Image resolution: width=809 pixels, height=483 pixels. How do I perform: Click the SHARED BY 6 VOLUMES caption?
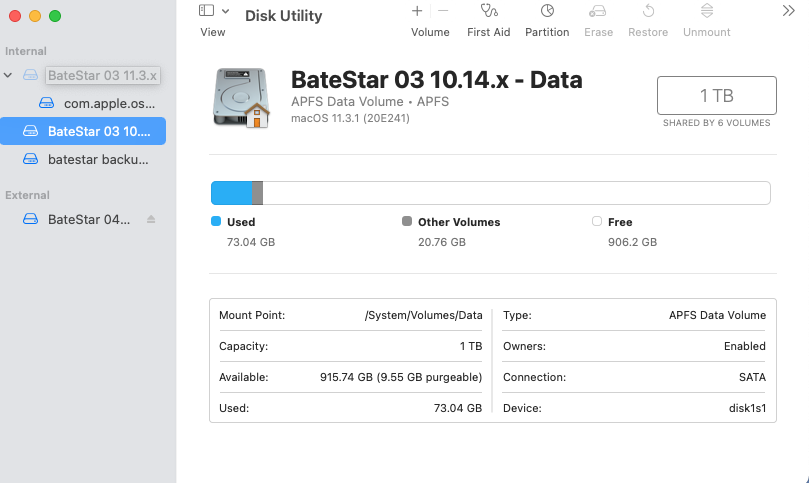717,123
